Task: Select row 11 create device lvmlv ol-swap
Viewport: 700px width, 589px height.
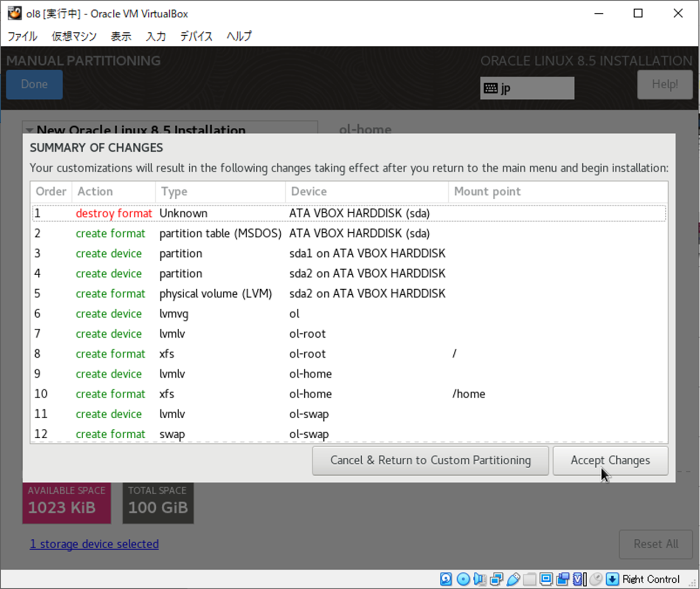Action: 349,414
